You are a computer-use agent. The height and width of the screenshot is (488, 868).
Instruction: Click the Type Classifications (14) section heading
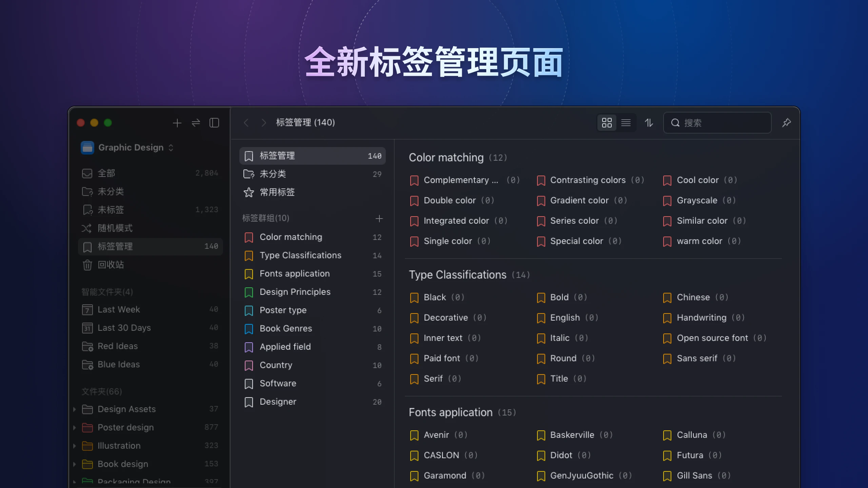click(x=469, y=275)
